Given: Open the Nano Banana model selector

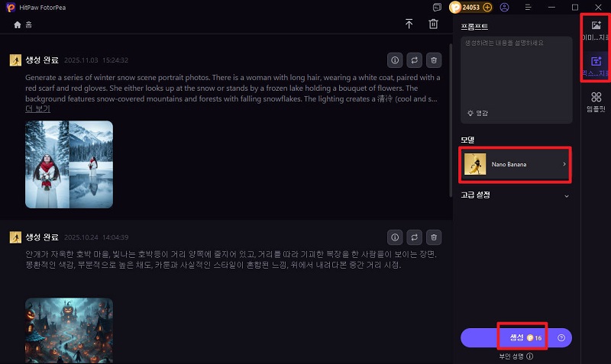Looking at the screenshot, I should 515,164.
